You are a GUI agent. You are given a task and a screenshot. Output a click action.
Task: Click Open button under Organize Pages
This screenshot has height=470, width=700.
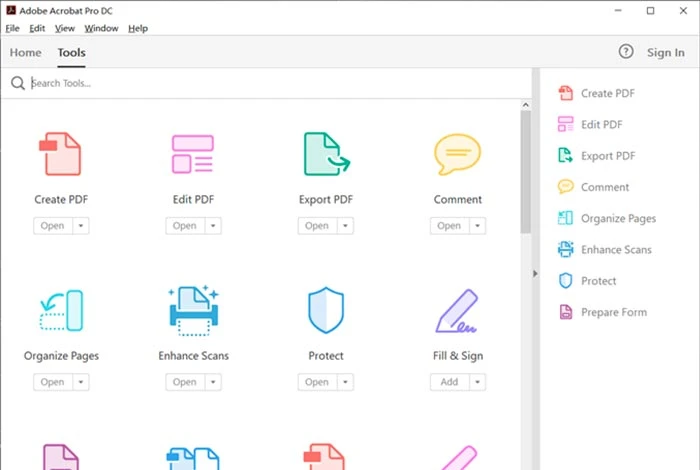tap(53, 382)
